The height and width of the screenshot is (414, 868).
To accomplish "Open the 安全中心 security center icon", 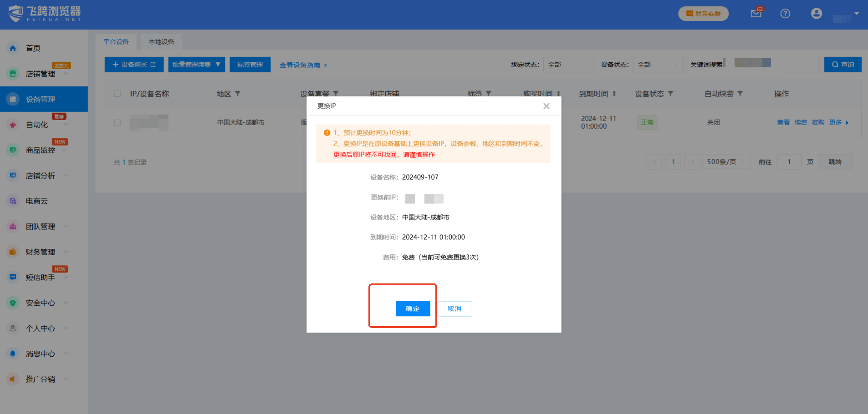I will click(x=12, y=303).
